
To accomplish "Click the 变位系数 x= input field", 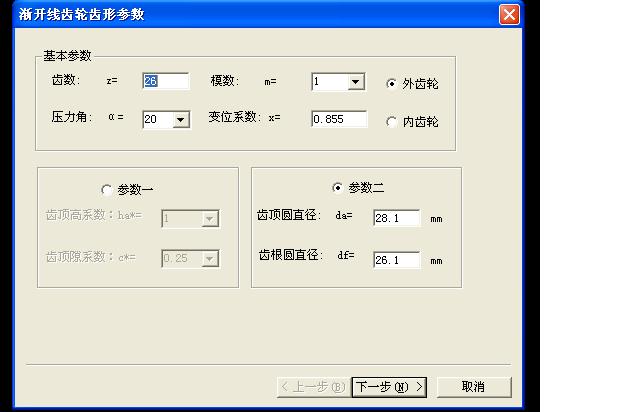I will coord(339,119).
